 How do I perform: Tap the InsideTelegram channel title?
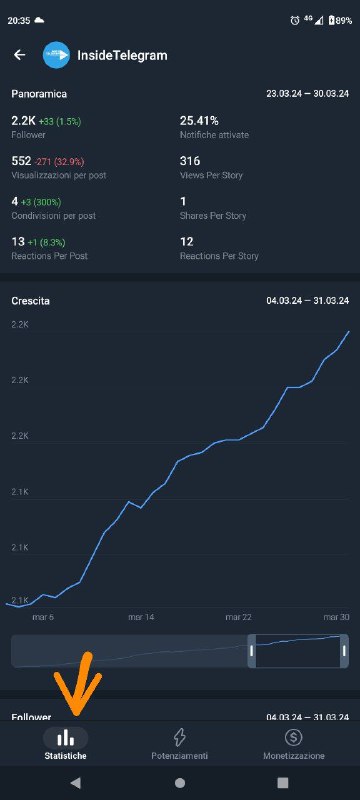[x=122, y=55]
